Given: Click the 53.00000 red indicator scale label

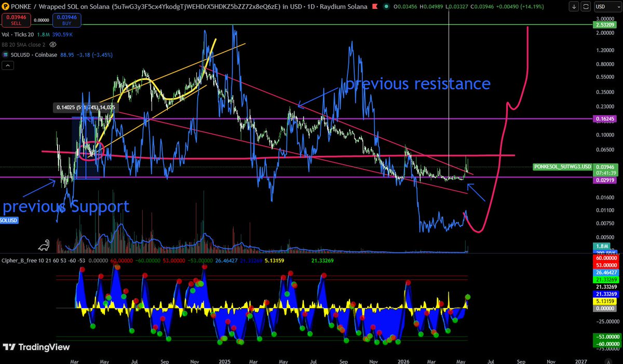Looking at the screenshot, I should coord(605,265).
